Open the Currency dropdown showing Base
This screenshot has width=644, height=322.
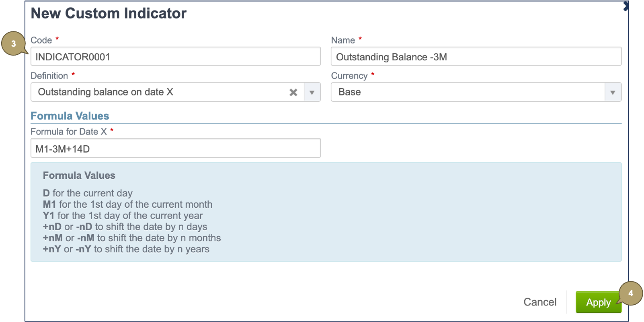tap(612, 92)
